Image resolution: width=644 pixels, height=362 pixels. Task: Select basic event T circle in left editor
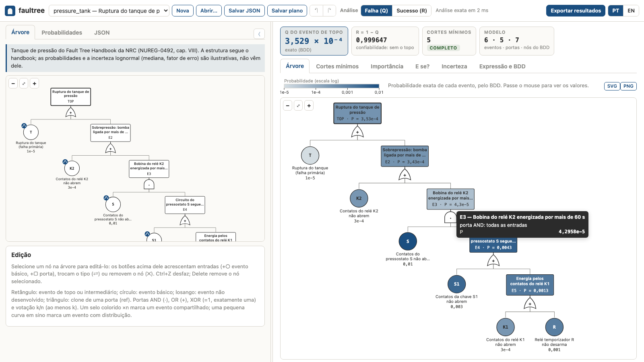(x=31, y=132)
